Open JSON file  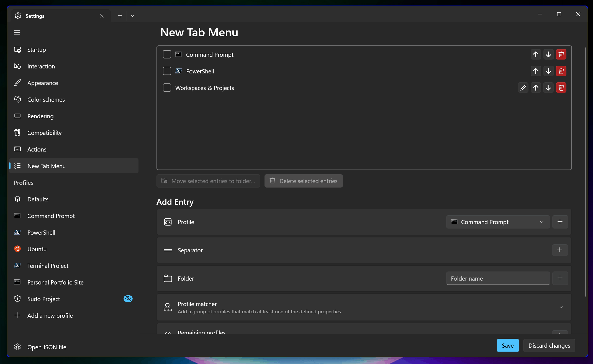[74, 347]
